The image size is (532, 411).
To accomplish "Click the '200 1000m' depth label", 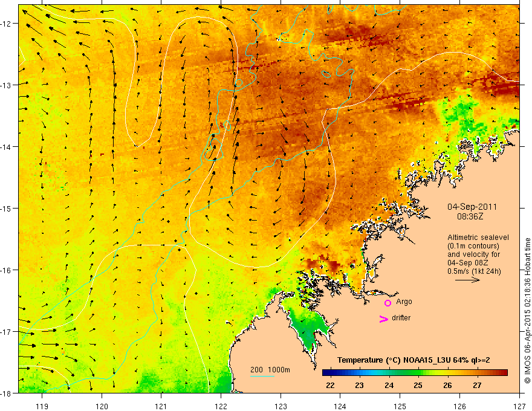I will [270, 370].
